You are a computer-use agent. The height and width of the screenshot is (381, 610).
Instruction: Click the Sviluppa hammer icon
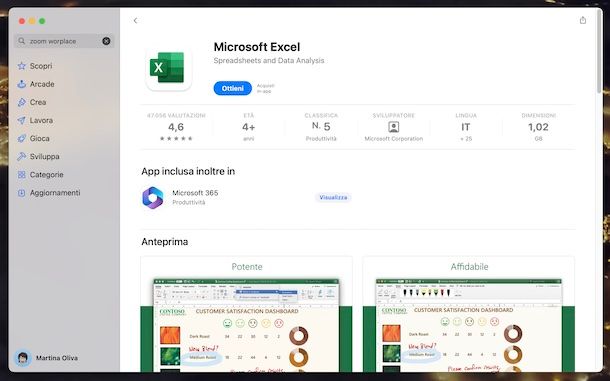22,156
